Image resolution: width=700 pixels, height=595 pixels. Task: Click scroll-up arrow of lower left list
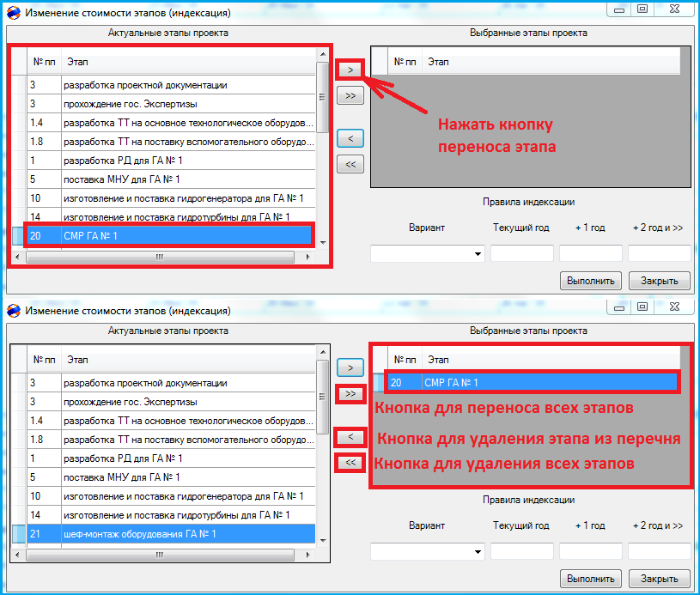point(323,352)
